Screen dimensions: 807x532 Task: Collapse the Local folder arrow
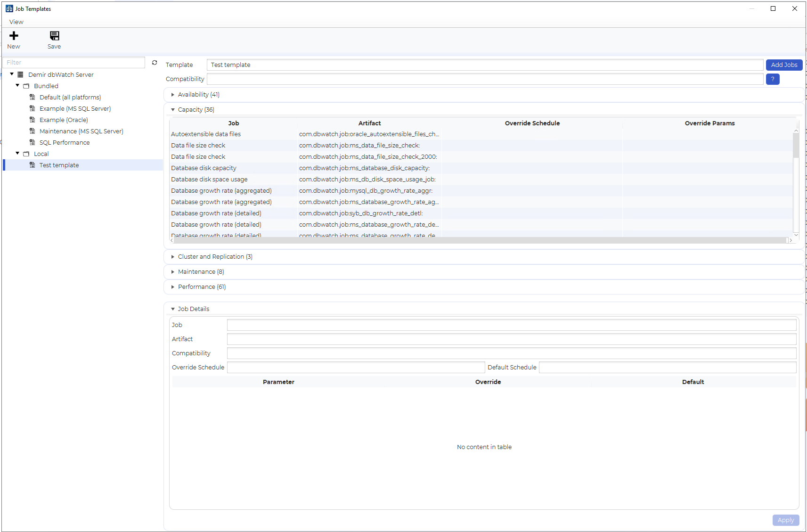tap(17, 154)
